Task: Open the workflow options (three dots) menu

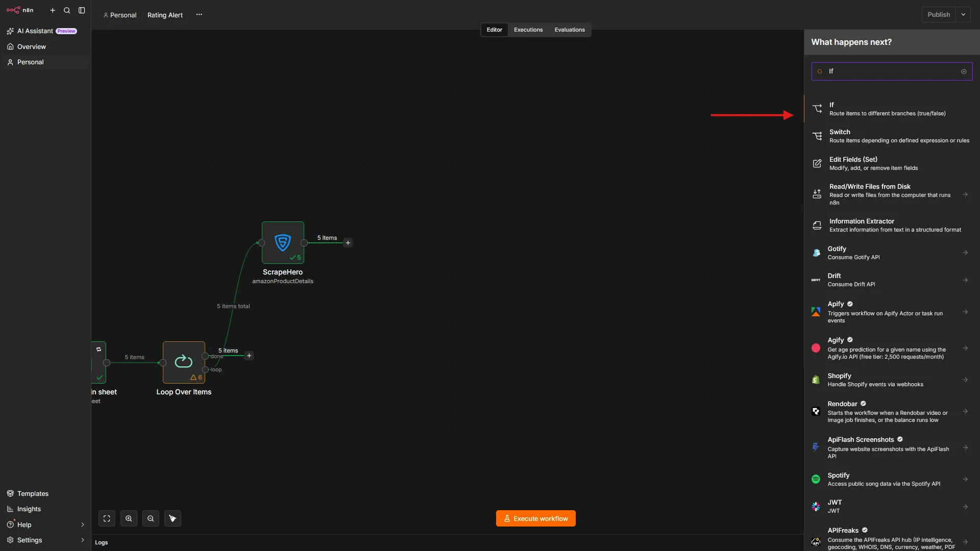Action: click(x=199, y=15)
